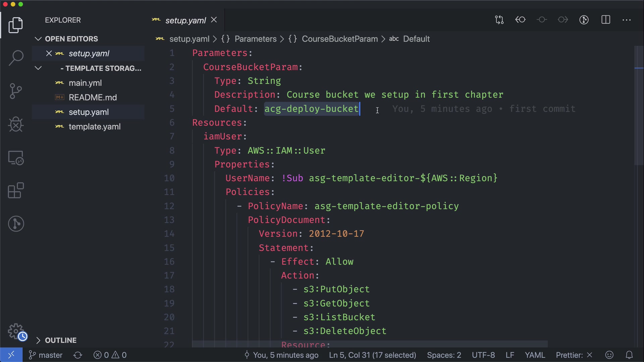
Task: Select the setup.yaml editor tab
Action: coord(185,20)
